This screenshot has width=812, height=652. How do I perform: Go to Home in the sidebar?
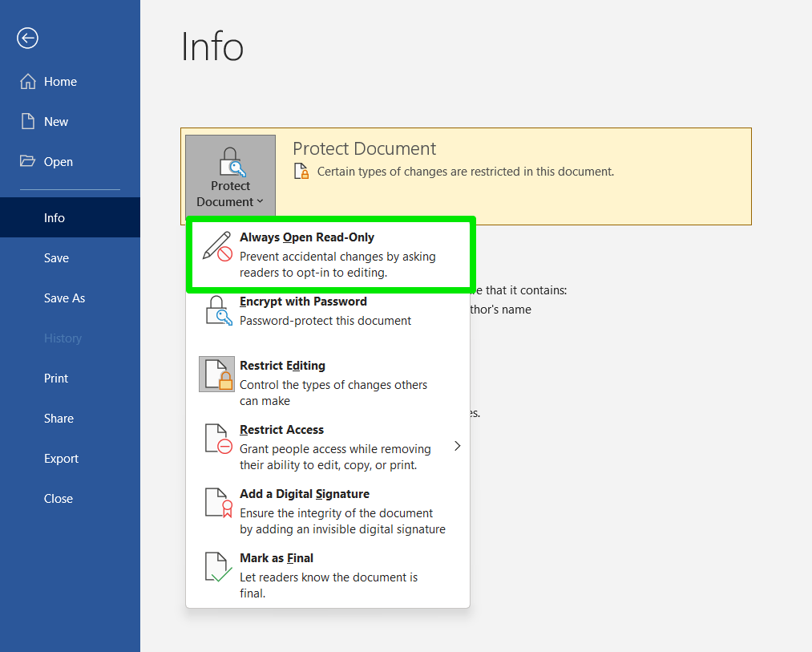(x=70, y=81)
